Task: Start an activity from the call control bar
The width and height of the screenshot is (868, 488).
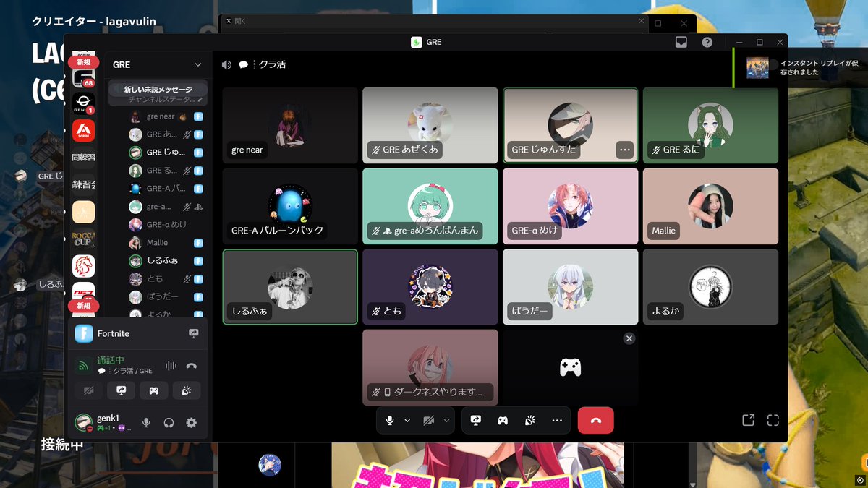Action: click(503, 420)
